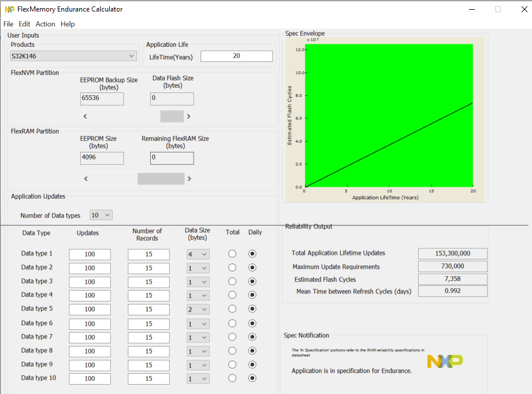Click the NXP logo in the title bar

pyautogui.click(x=9, y=9)
